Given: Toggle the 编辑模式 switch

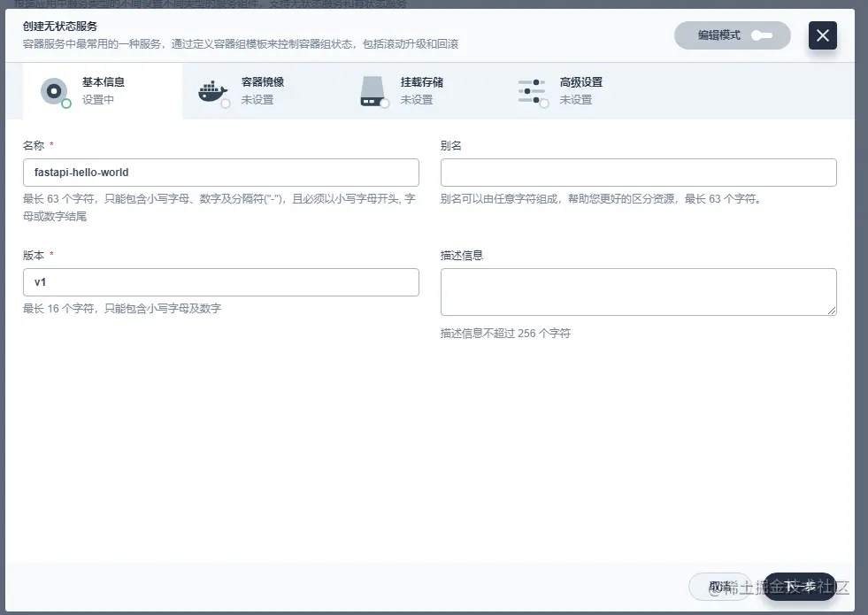Looking at the screenshot, I should (x=762, y=35).
